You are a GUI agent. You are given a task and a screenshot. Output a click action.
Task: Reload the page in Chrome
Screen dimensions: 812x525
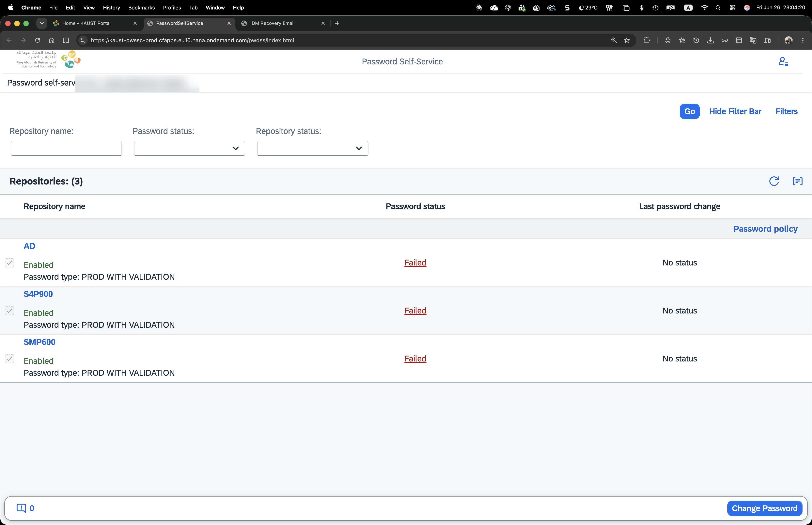tap(38, 40)
